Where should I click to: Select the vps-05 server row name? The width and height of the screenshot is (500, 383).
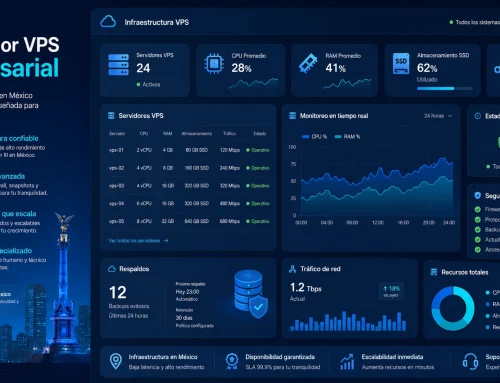116,221
